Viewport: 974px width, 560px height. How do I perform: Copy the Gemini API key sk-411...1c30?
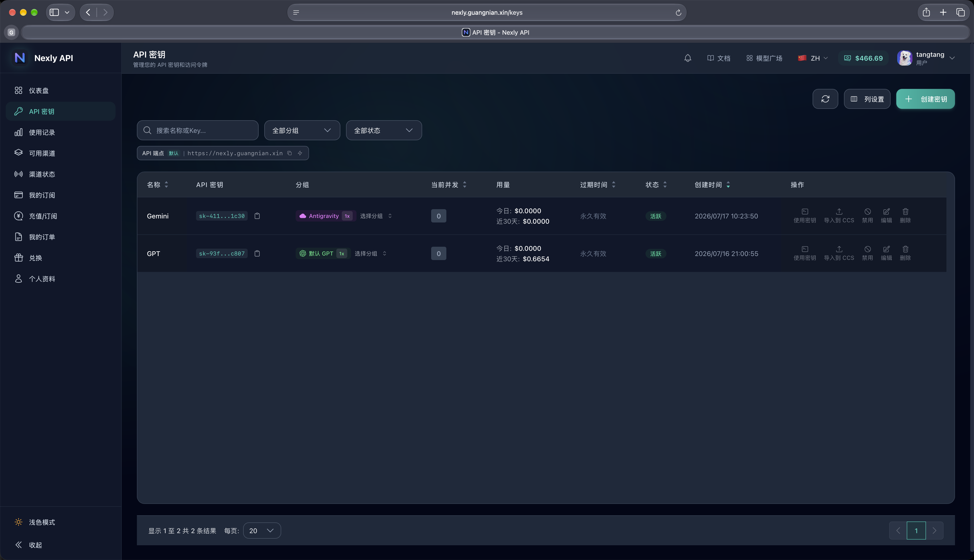coord(257,216)
